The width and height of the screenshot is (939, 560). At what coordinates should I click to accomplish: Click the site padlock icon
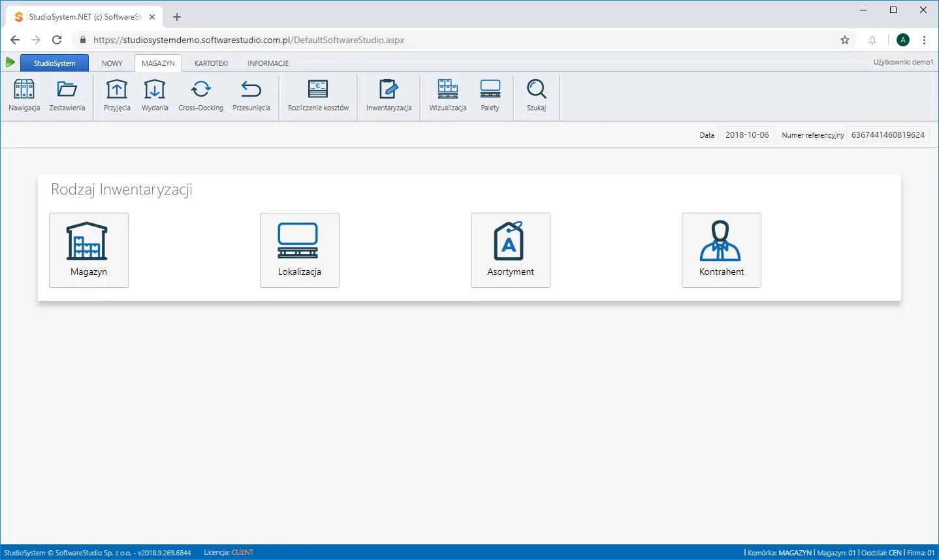point(83,40)
